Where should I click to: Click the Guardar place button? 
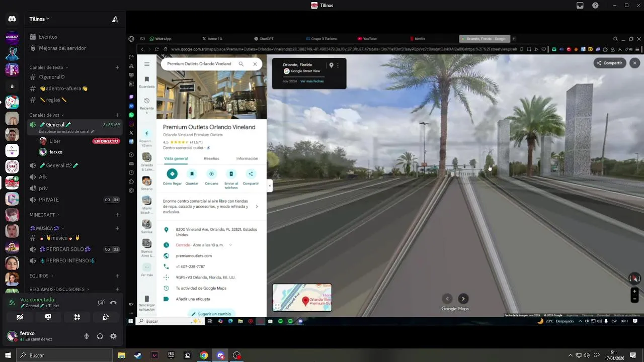click(x=192, y=177)
